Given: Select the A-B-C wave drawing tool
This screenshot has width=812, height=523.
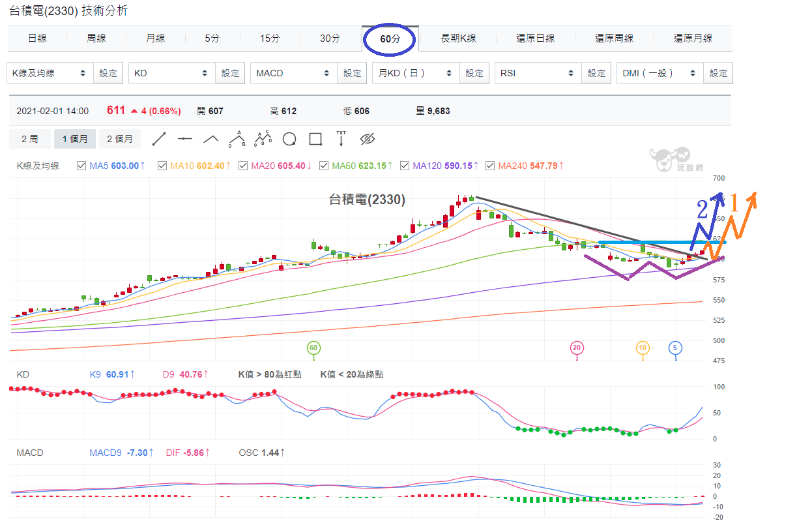Looking at the screenshot, I should [263, 139].
